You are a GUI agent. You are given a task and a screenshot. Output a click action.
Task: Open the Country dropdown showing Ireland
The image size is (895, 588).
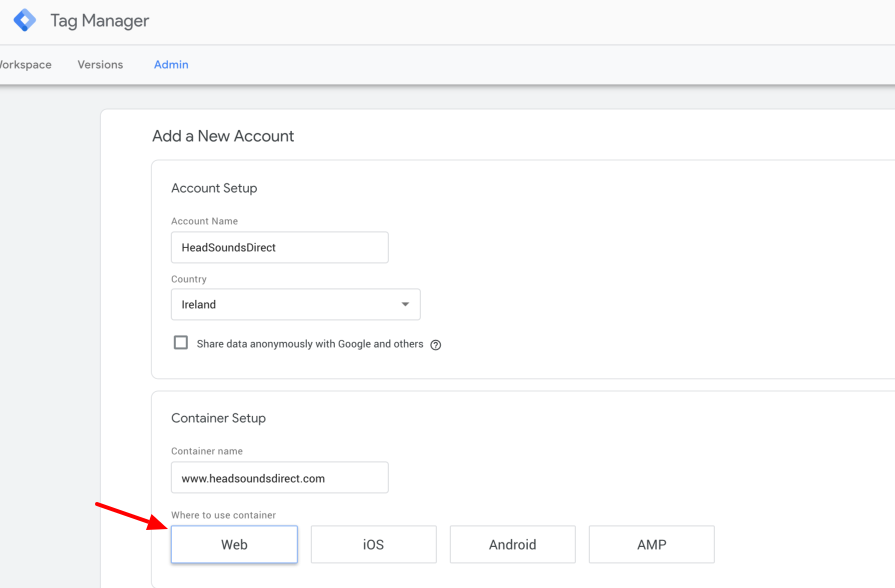[295, 304]
